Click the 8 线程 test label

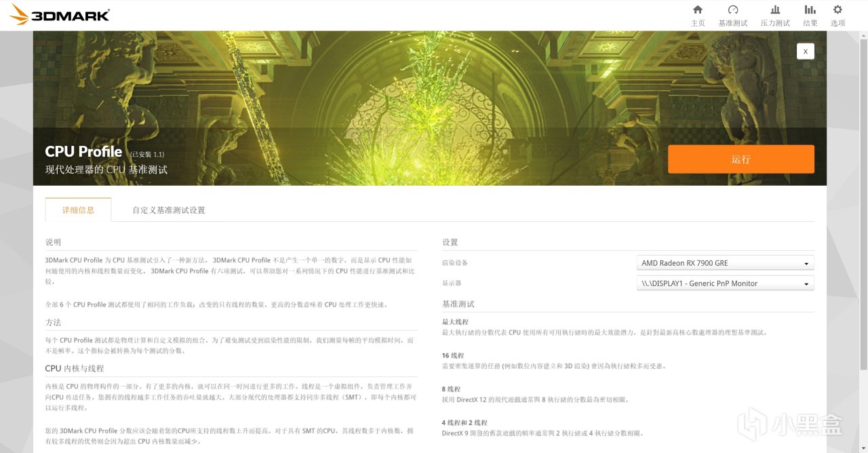(451, 389)
